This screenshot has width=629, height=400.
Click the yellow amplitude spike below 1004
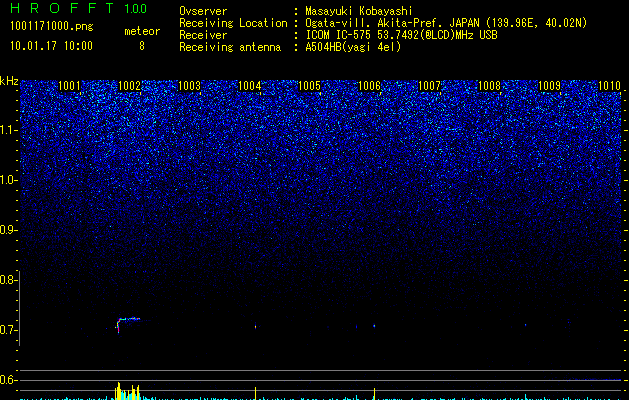click(256, 393)
